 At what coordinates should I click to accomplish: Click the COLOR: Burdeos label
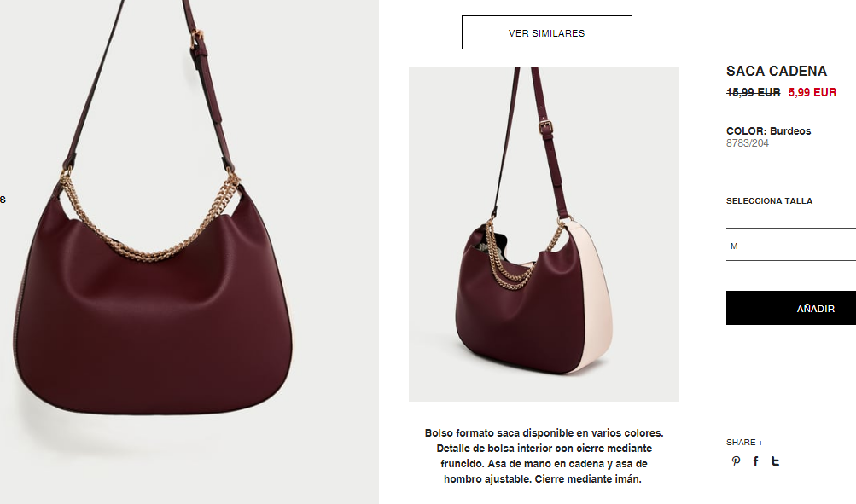(769, 131)
